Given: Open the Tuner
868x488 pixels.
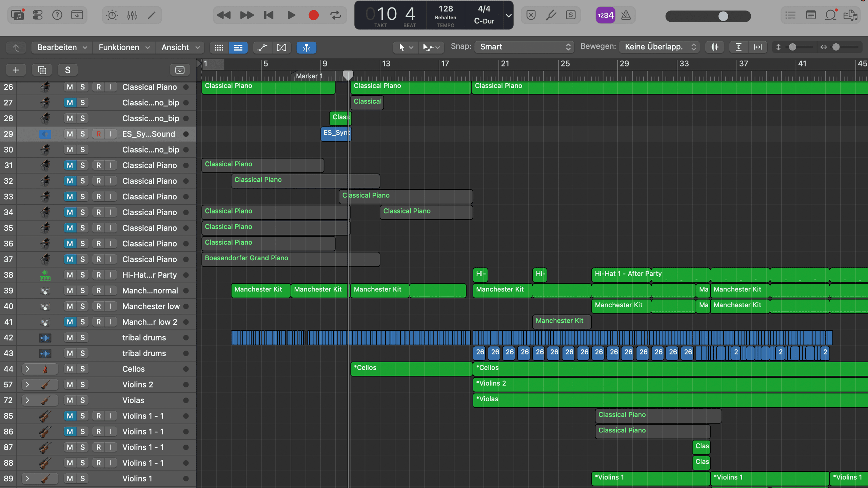Looking at the screenshot, I should (x=551, y=15).
